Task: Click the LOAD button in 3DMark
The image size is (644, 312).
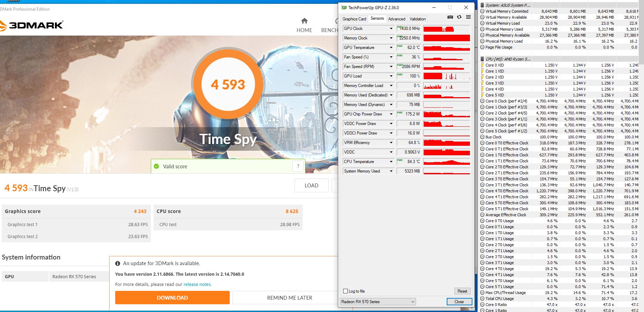Action: [x=311, y=186]
